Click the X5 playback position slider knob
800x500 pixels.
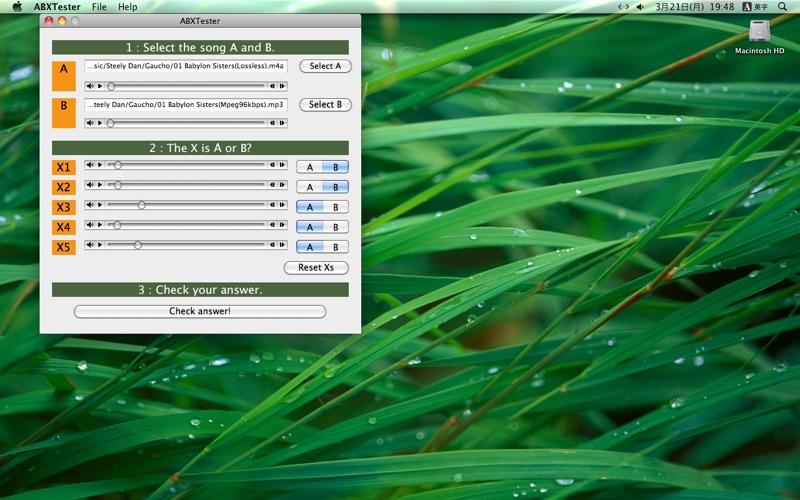pyautogui.click(x=138, y=245)
